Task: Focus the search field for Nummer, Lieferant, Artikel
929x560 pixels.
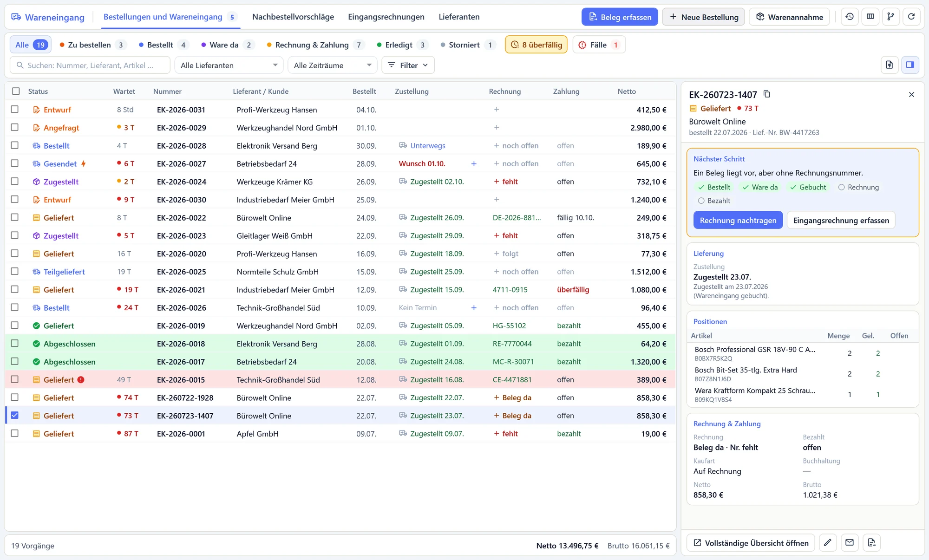Action: [x=90, y=65]
